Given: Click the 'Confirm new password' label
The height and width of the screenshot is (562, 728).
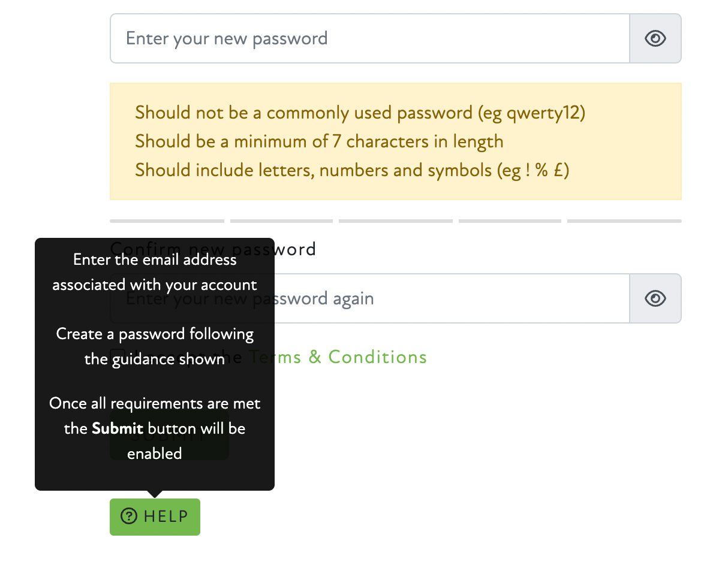Looking at the screenshot, I should coord(295,249).
